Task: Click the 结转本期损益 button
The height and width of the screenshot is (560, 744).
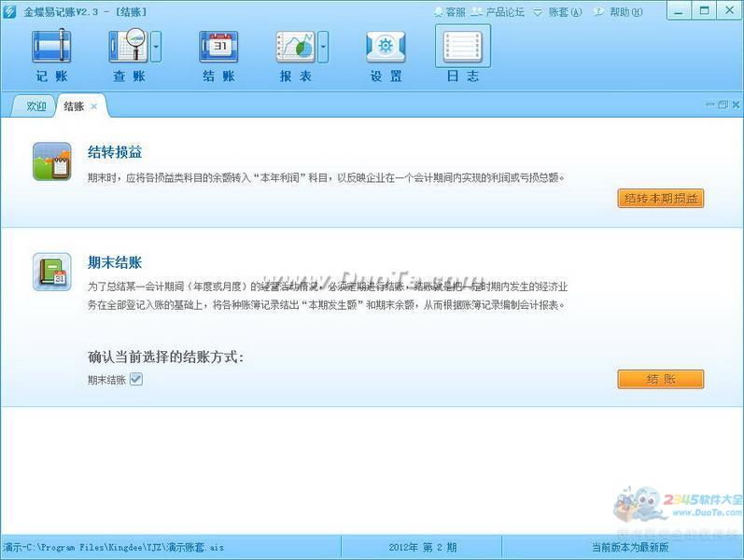Action: point(660,198)
